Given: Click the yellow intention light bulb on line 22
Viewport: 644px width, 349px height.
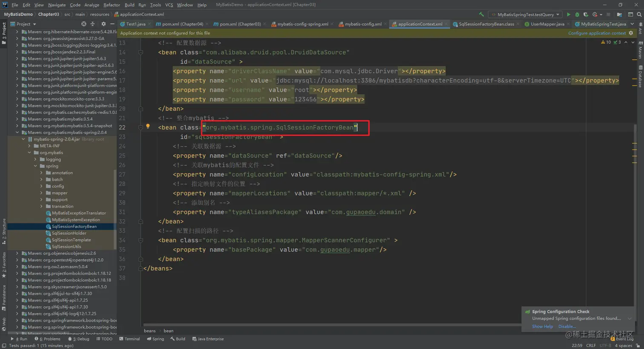Looking at the screenshot, I should point(148,126).
